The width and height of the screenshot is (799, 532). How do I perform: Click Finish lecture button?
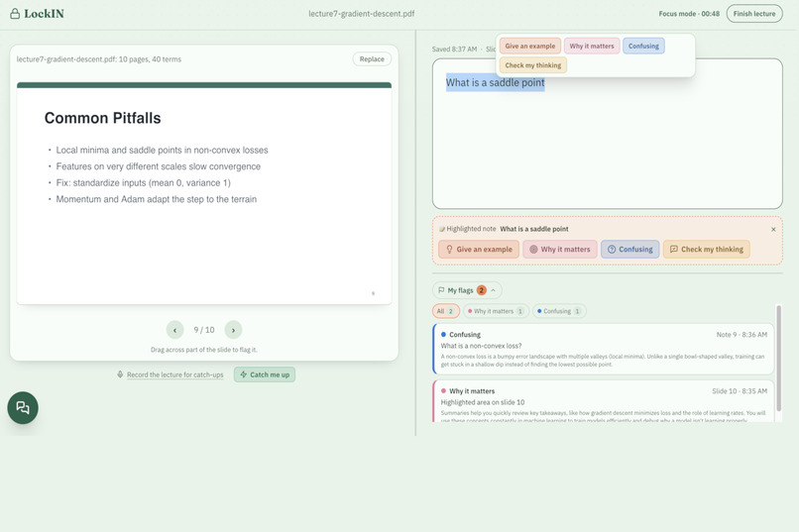pyautogui.click(x=754, y=14)
